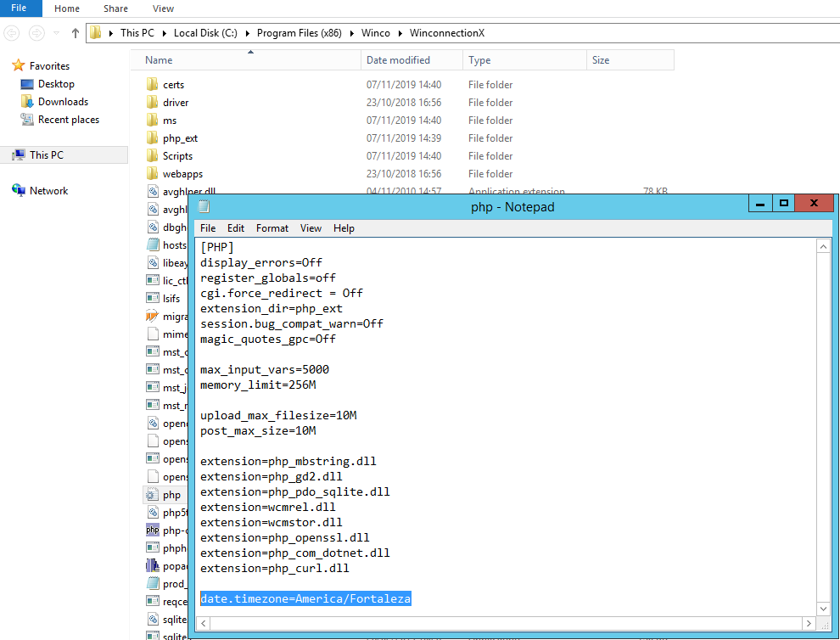
Task: Click the Notepad scroll left arrow
Action: point(203,623)
